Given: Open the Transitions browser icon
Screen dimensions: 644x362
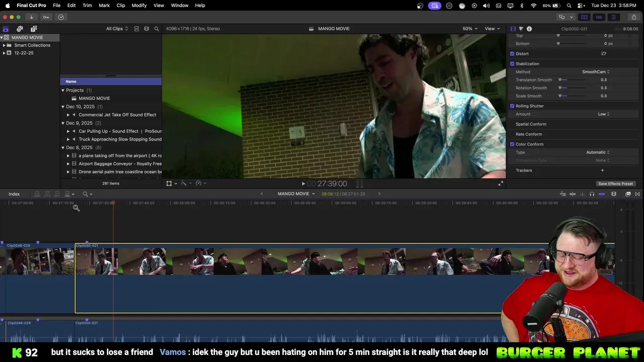Looking at the screenshot, I should pos(637,194).
